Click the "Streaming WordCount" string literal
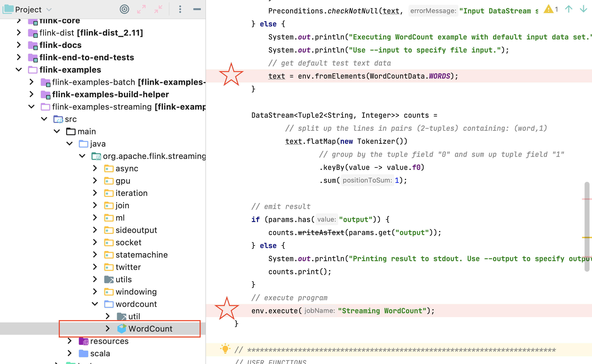This screenshot has width=592, height=364. pos(382,311)
